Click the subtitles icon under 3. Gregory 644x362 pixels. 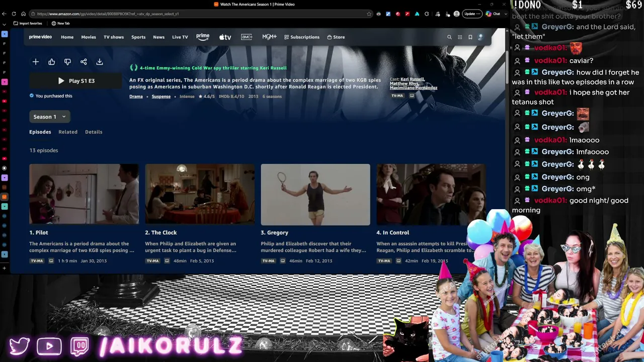point(283,261)
